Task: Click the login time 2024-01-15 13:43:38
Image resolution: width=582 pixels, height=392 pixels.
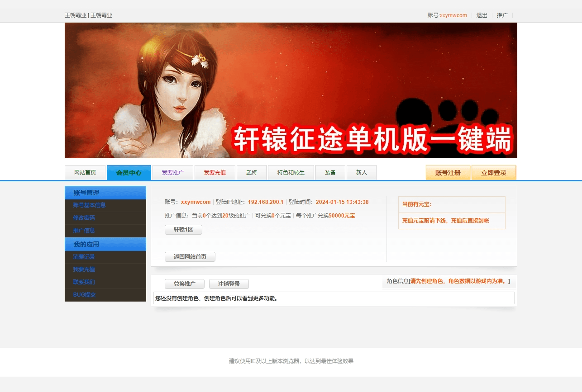Action: tap(342, 202)
